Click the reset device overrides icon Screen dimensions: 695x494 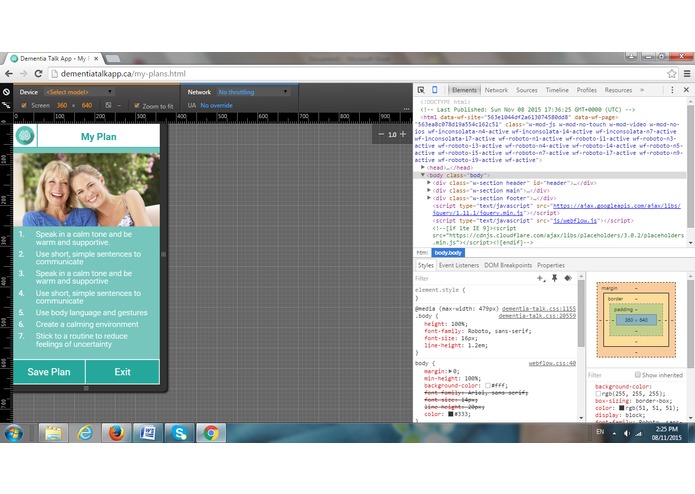tap(6, 92)
